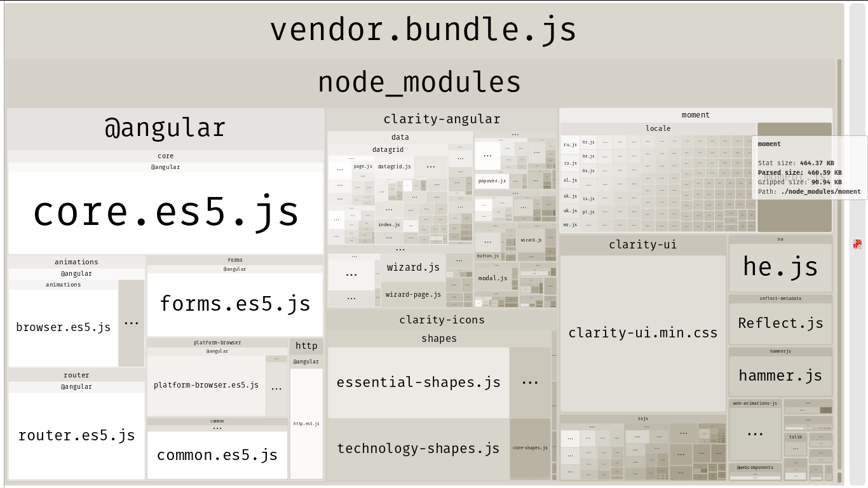
Task: Click the @webcomponents group header
Action: (755, 468)
